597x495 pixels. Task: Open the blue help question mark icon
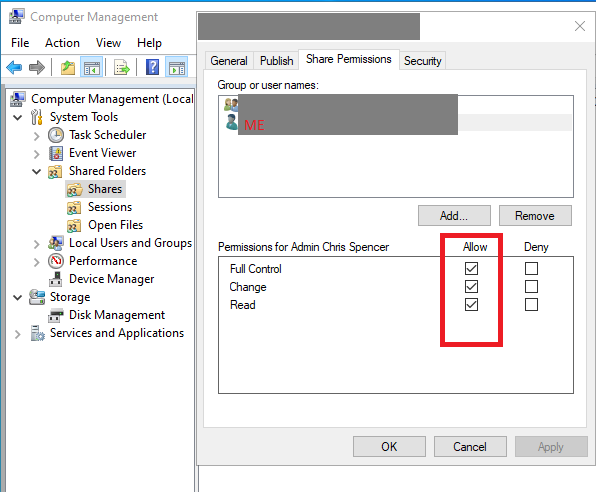point(152,67)
